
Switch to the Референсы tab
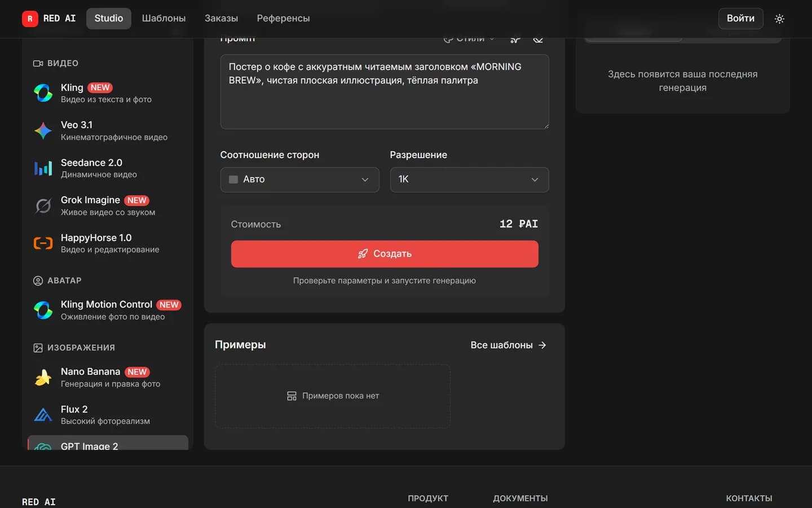[283, 18]
